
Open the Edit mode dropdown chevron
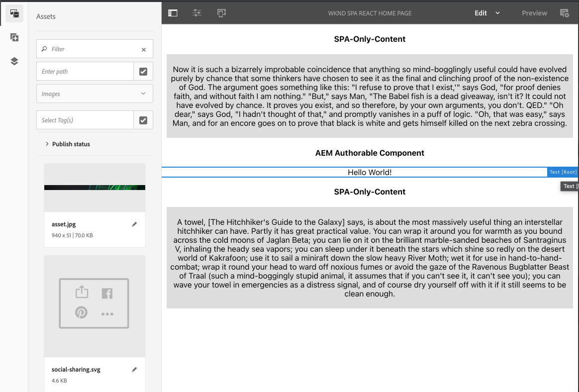497,13
